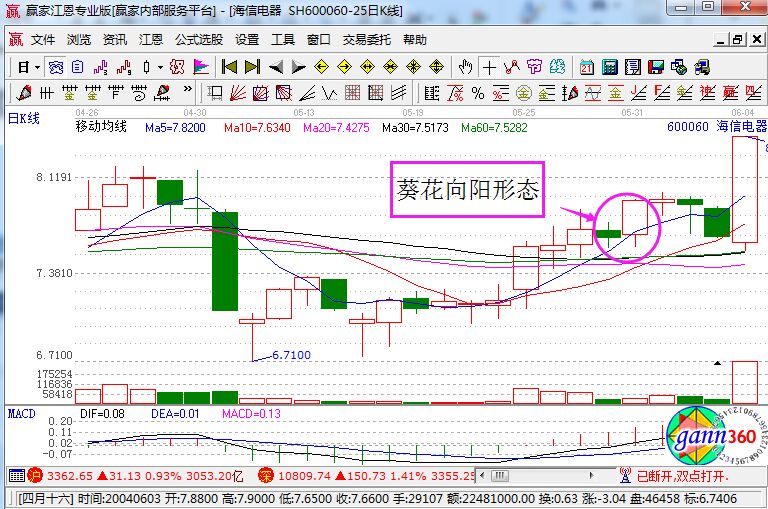Open the 交易委托 menu
This screenshot has width=768, height=509.
pyautogui.click(x=367, y=40)
